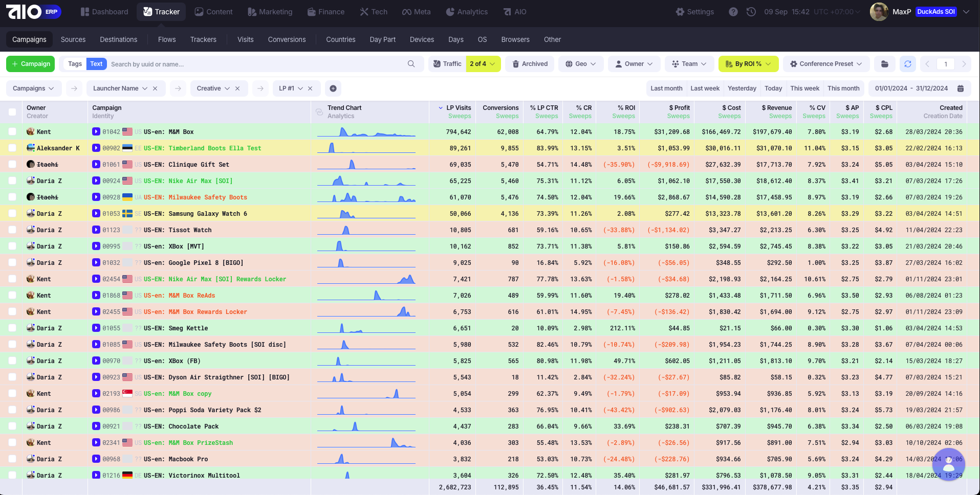Viewport: 980px width, 495px height.
Task: Click the help question mark icon
Action: pyautogui.click(x=733, y=12)
